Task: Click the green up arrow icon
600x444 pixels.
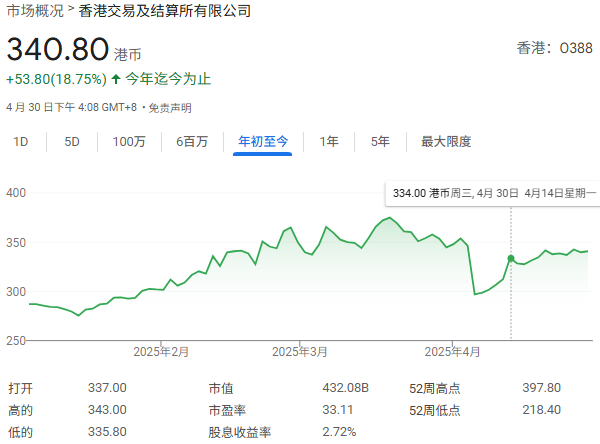Action: 116,79
